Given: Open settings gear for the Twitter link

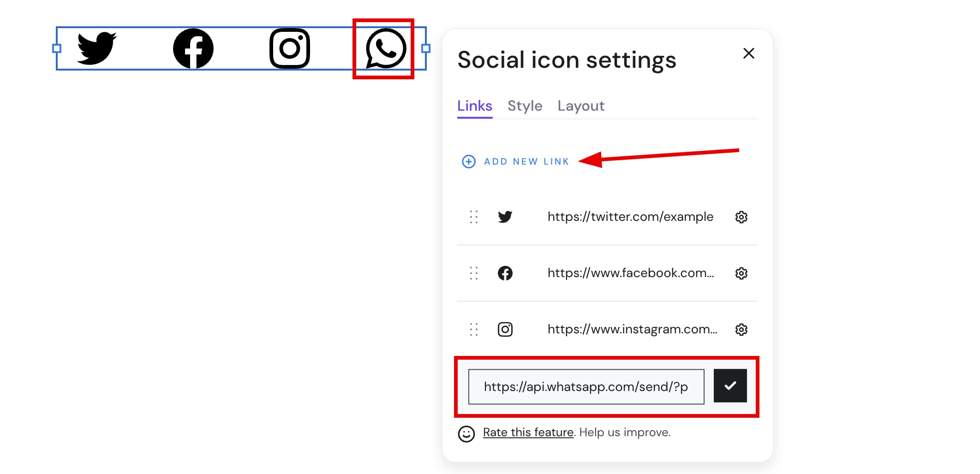Looking at the screenshot, I should click(x=741, y=217).
